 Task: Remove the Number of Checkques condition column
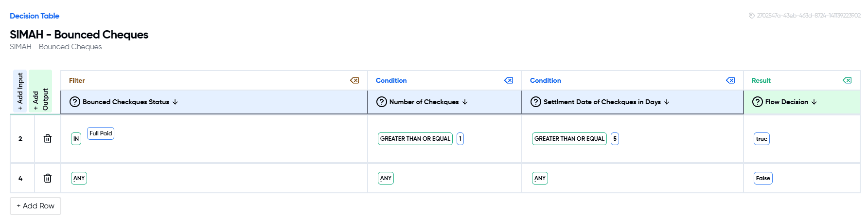click(x=509, y=80)
